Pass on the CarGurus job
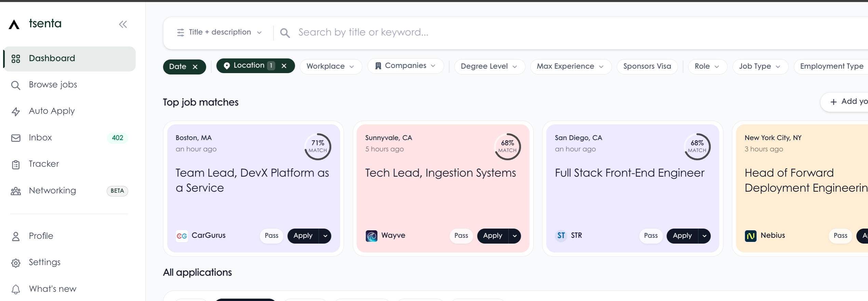 tap(272, 236)
